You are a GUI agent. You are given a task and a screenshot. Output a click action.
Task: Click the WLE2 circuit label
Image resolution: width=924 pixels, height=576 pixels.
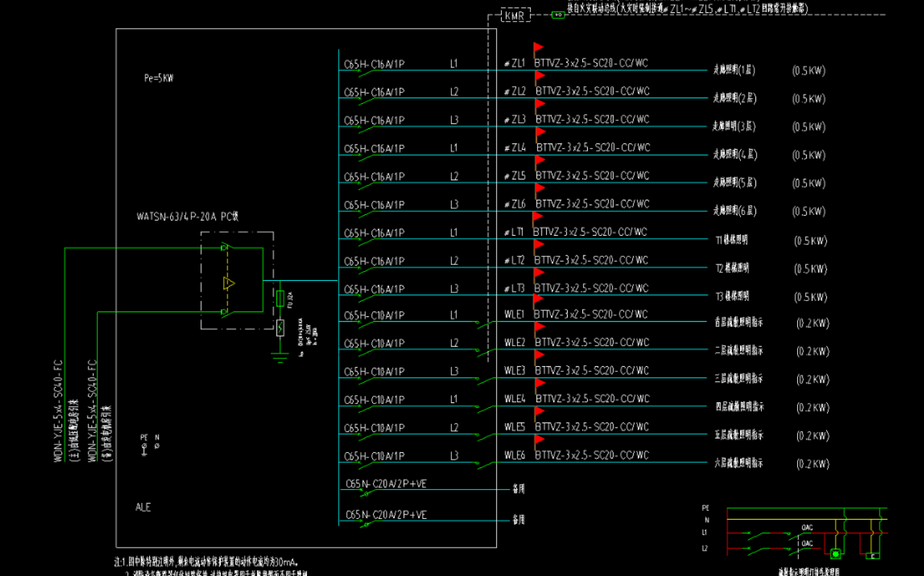coord(515,342)
